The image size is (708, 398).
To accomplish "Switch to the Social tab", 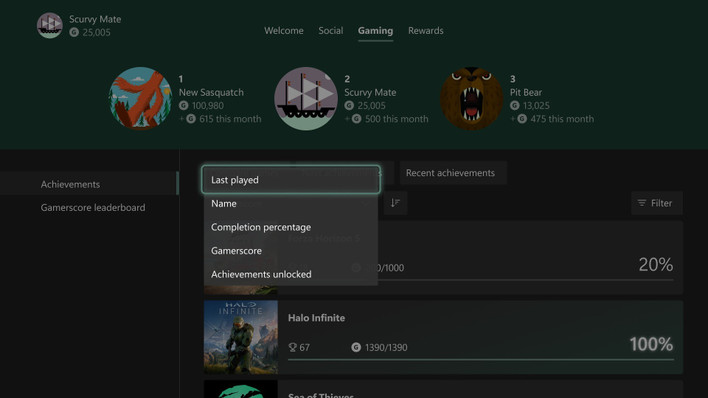I will tap(331, 31).
